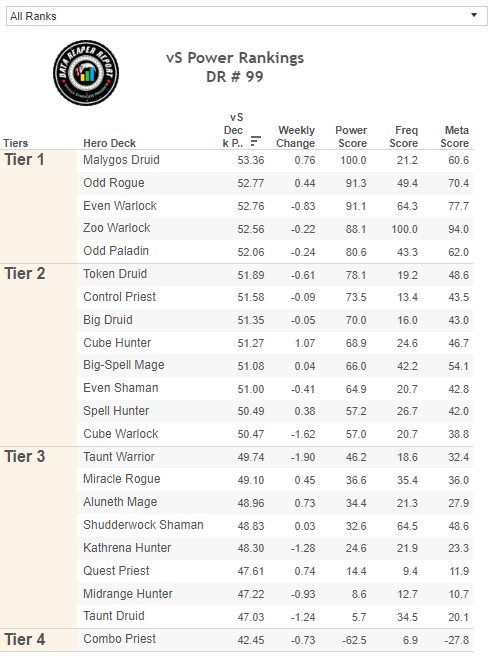The height and width of the screenshot is (656, 497).
Task: Click the vS Power Rankings title
Action: 235,58
